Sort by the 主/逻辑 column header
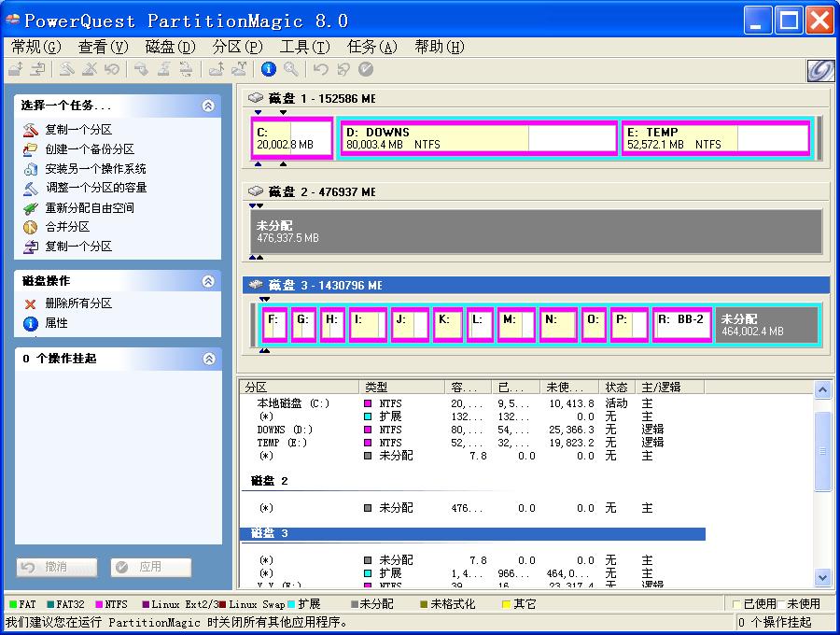Image resolution: width=840 pixels, height=635 pixels. (669, 387)
